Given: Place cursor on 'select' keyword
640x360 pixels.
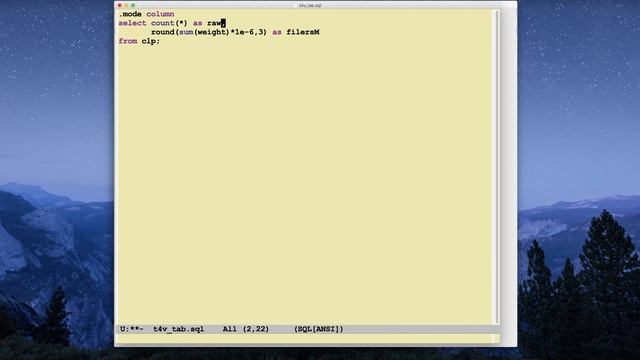Looking at the screenshot, I should [132, 23].
